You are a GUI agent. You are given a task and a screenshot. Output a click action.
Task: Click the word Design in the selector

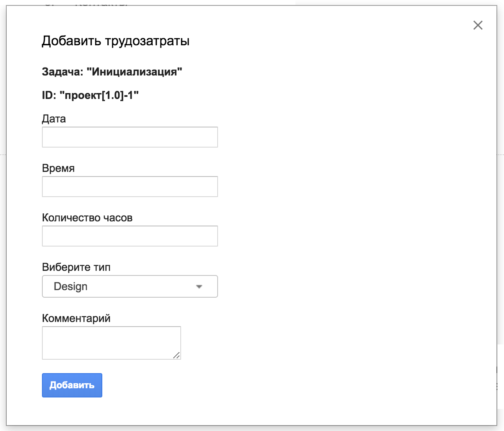(70, 286)
